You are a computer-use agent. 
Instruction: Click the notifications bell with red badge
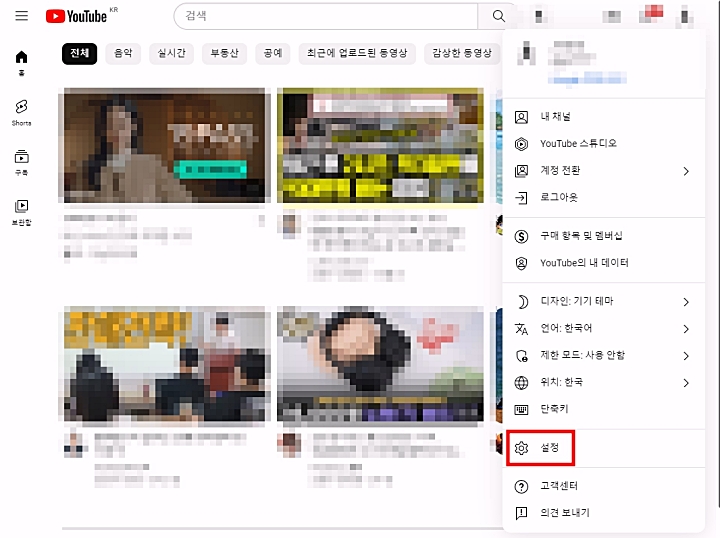(651, 15)
